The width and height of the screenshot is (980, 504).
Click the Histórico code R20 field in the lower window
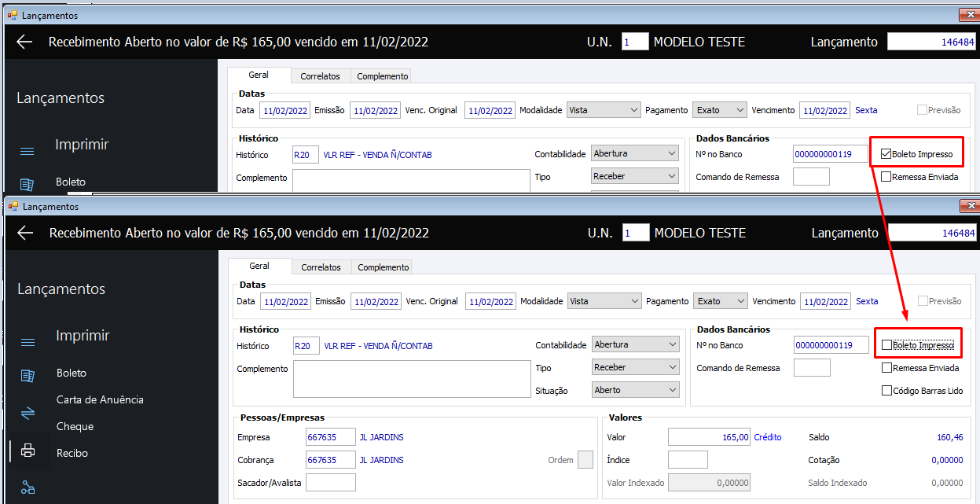click(306, 346)
